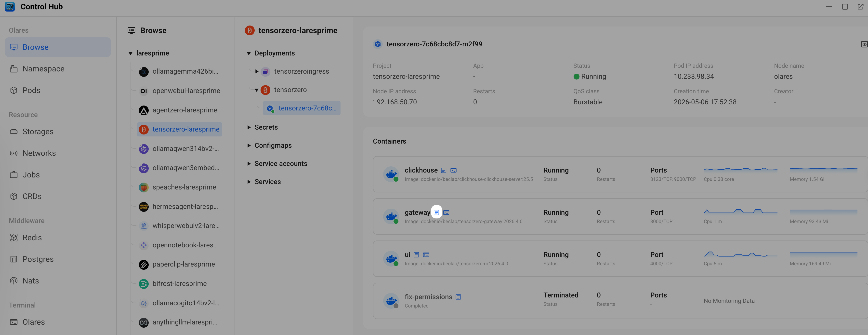Open Networks in the sidebar
868x335 pixels.
[x=58, y=153]
